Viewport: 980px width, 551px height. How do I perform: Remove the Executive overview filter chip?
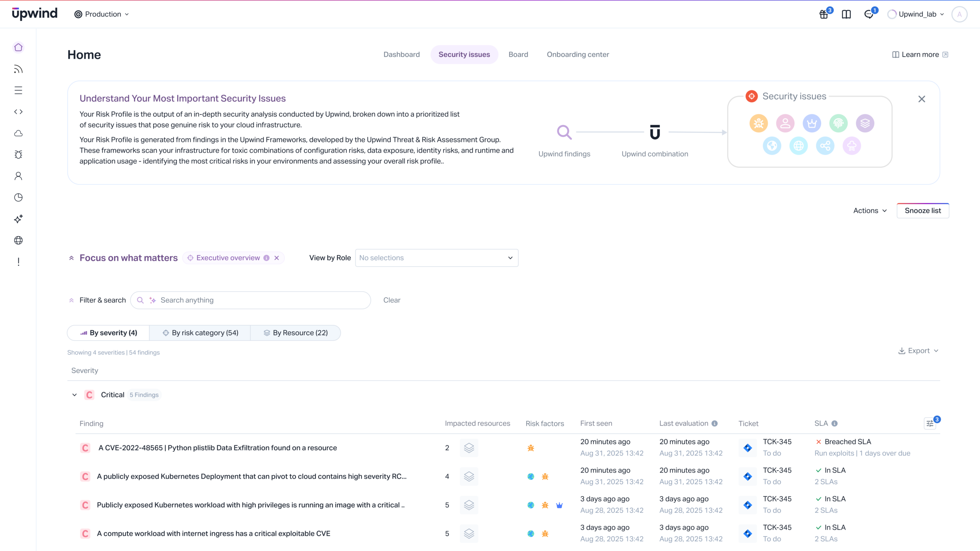[x=277, y=258]
